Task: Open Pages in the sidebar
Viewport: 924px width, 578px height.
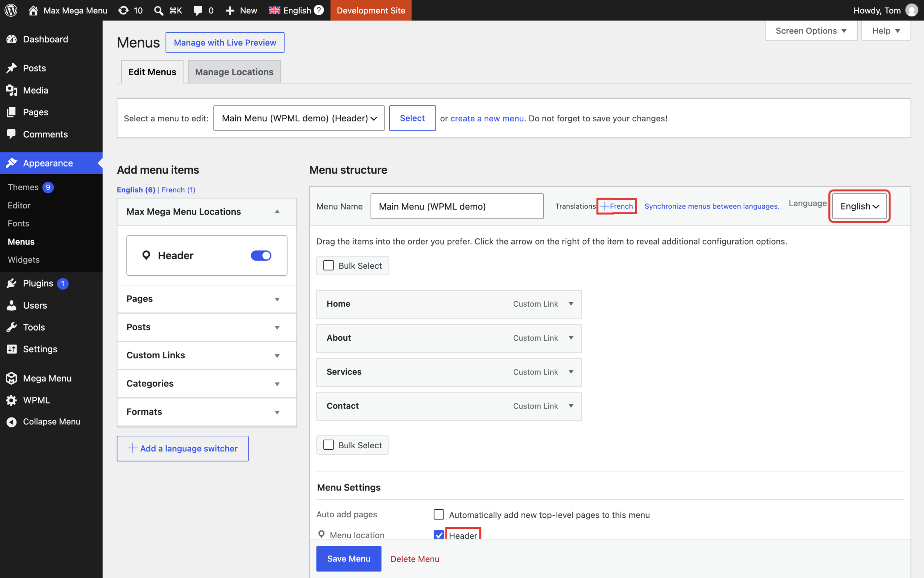Action: (x=51, y=112)
